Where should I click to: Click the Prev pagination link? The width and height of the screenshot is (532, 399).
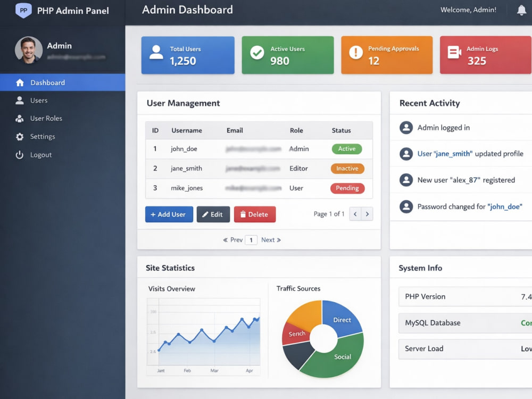point(233,240)
